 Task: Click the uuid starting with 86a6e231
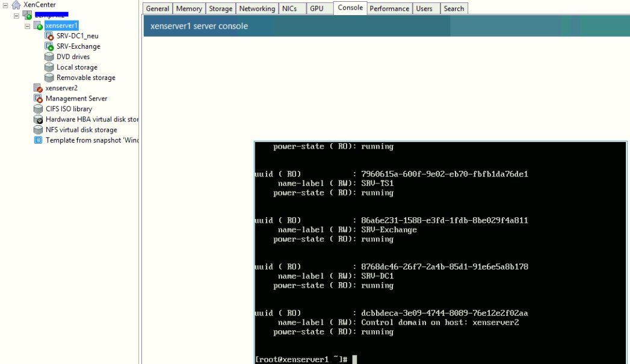(445, 220)
